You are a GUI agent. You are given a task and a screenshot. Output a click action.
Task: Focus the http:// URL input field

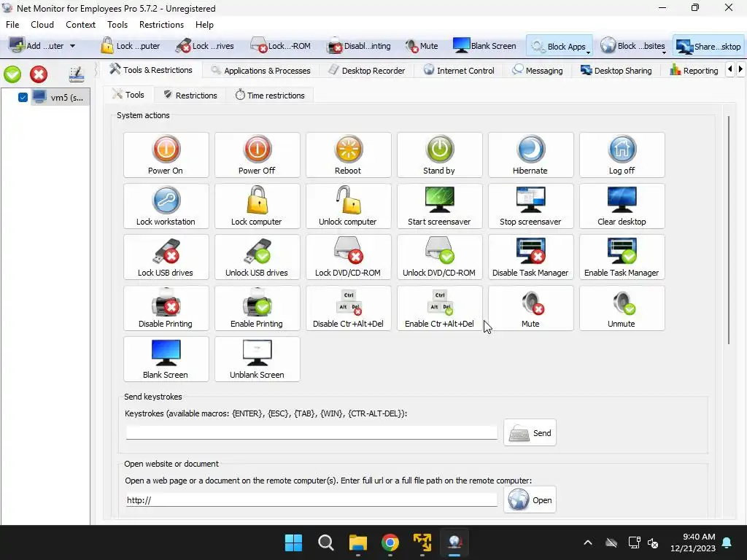coord(311,500)
